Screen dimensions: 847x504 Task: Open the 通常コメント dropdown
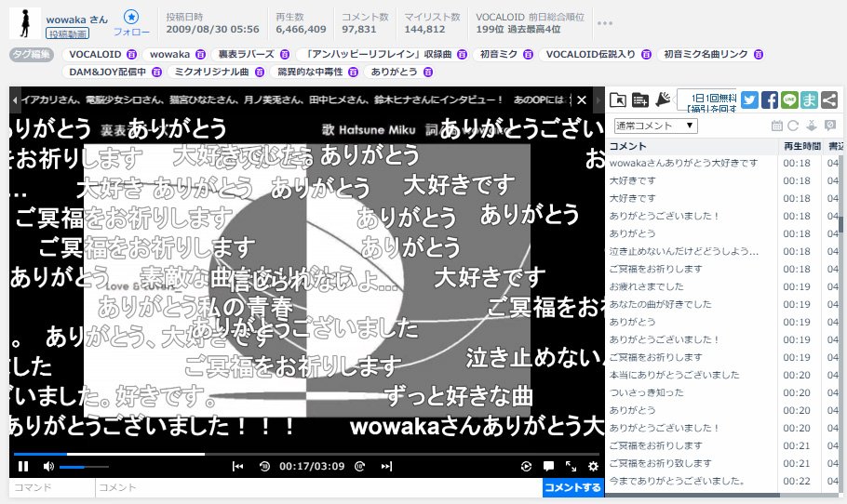[656, 126]
